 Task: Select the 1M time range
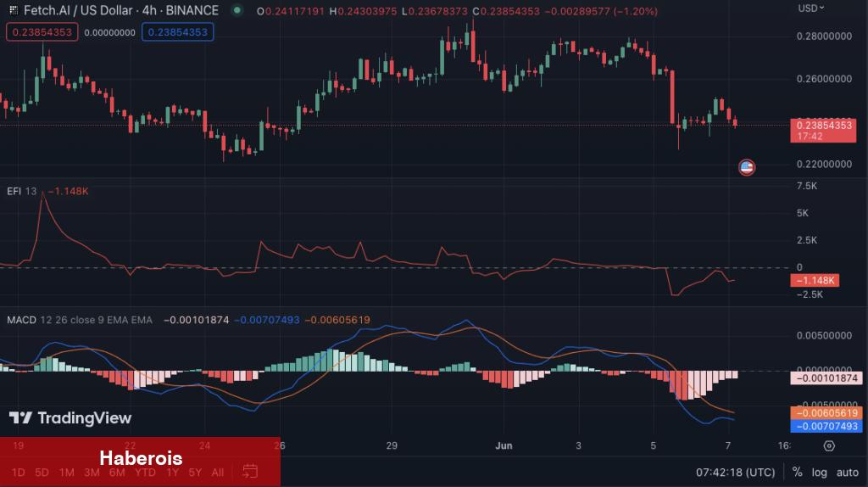pyautogui.click(x=66, y=473)
